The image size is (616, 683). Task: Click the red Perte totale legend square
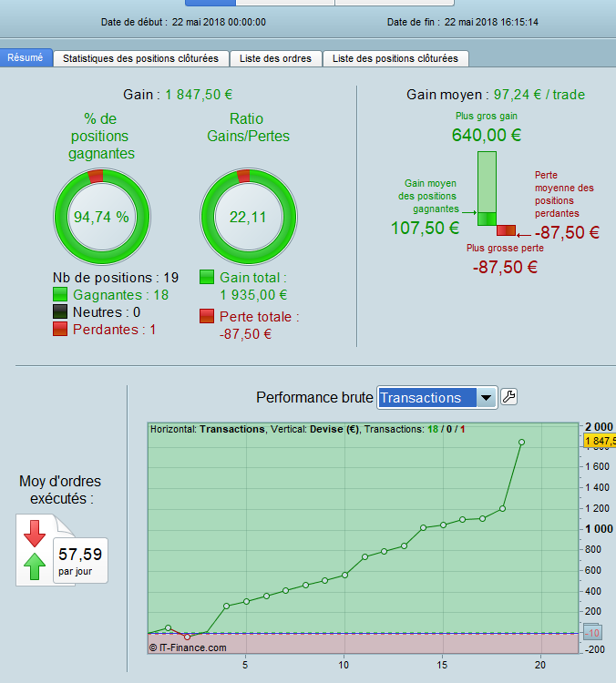click(207, 316)
